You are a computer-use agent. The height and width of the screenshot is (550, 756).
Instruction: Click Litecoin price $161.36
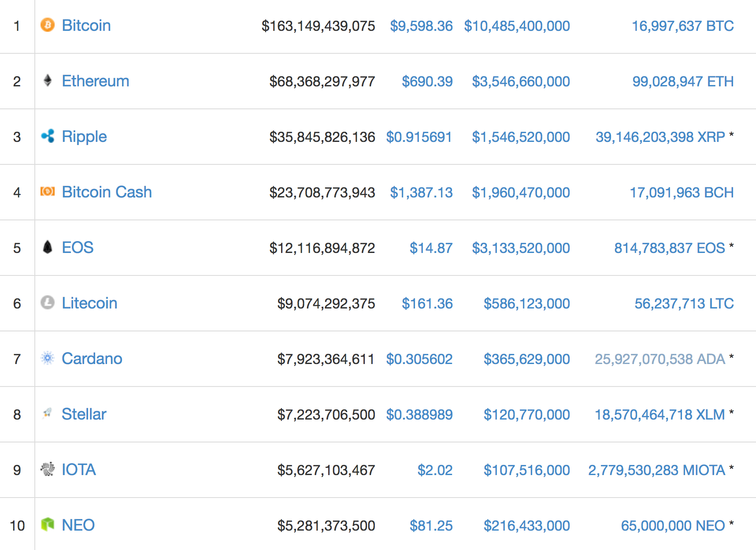pos(427,304)
